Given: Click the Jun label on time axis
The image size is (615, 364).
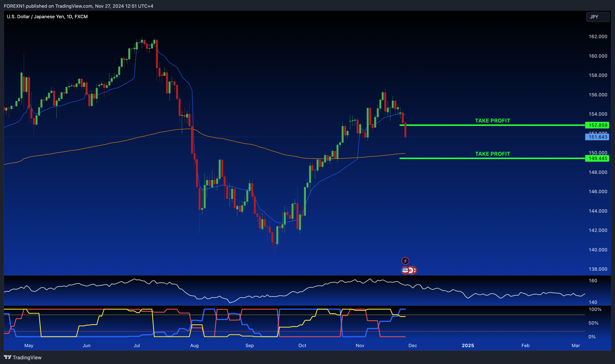Looking at the screenshot, I should 87,345.
